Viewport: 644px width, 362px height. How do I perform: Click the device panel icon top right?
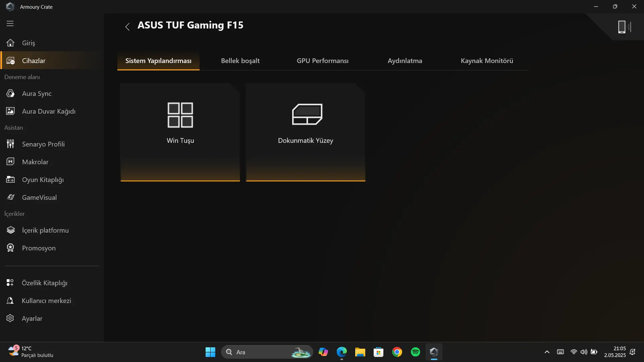(x=625, y=27)
